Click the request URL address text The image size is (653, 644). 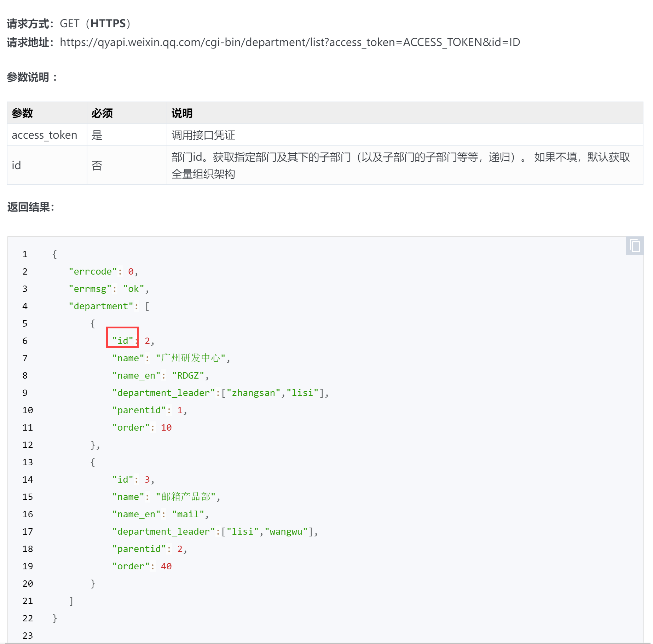tap(290, 42)
